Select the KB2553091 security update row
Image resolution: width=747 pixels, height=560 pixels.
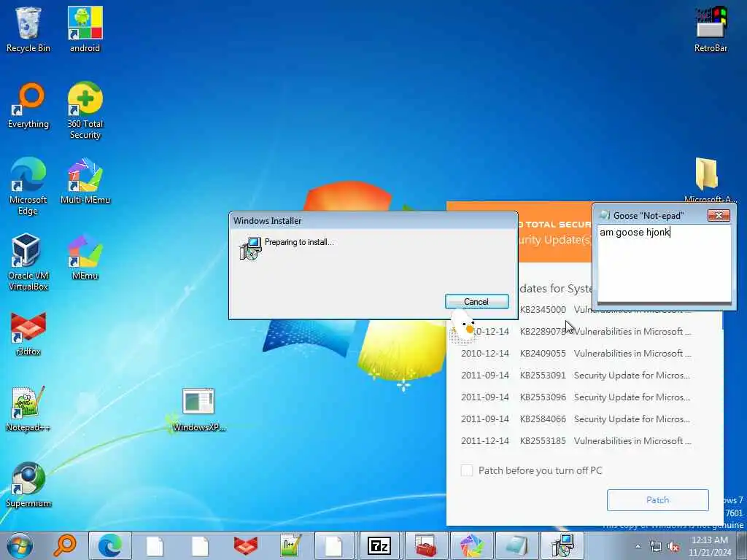click(576, 376)
